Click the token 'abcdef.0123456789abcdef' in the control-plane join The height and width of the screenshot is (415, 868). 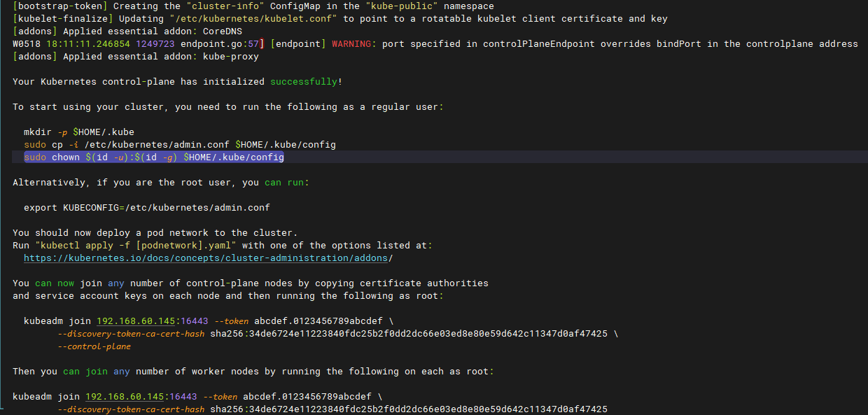318,321
